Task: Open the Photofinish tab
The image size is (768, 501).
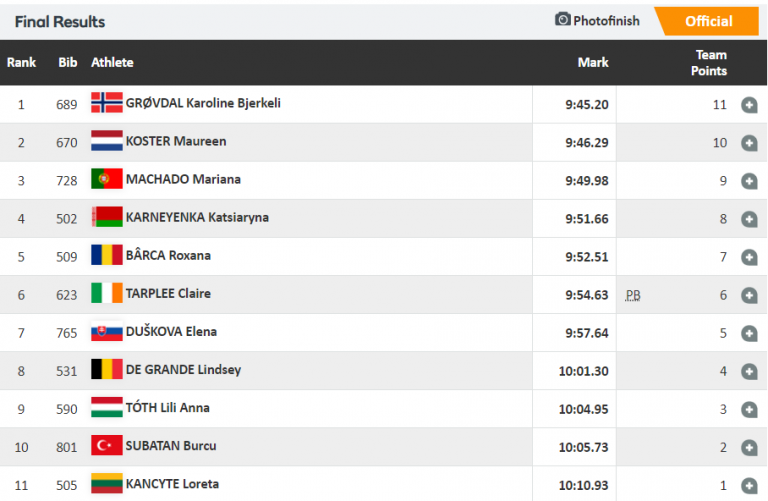Action: click(x=605, y=20)
